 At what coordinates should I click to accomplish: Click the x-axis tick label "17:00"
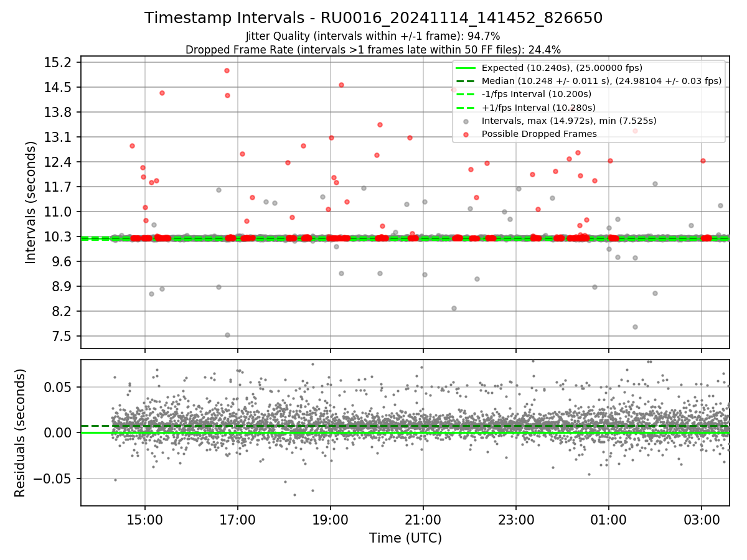point(238,521)
